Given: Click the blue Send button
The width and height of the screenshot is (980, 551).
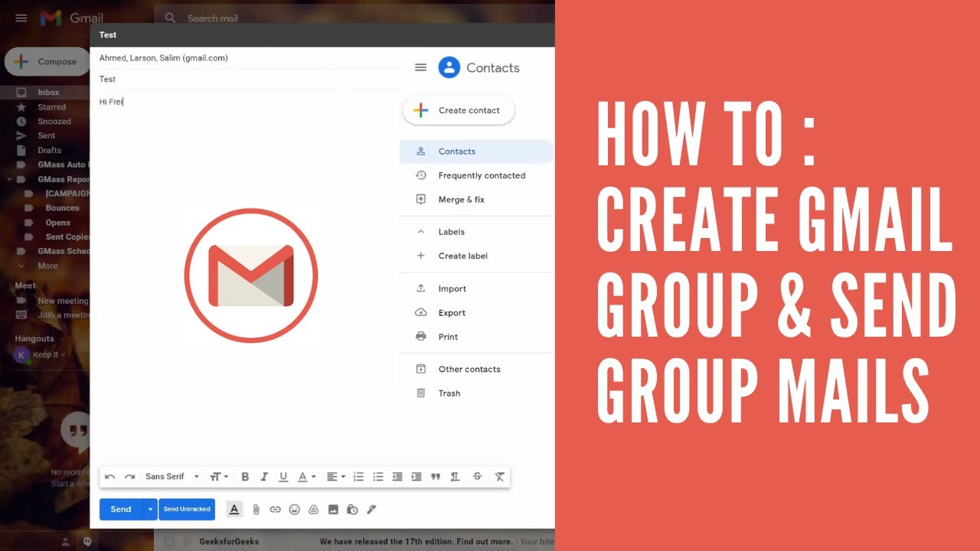Looking at the screenshot, I should tap(121, 510).
